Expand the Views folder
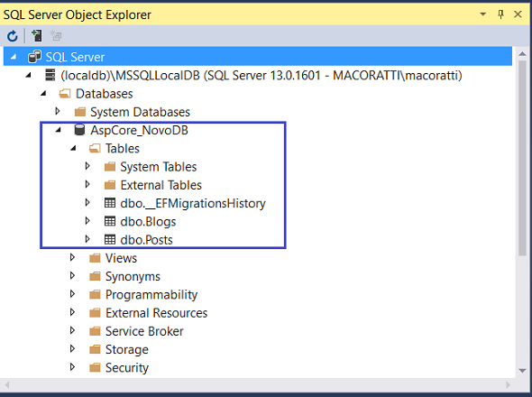 72,257
